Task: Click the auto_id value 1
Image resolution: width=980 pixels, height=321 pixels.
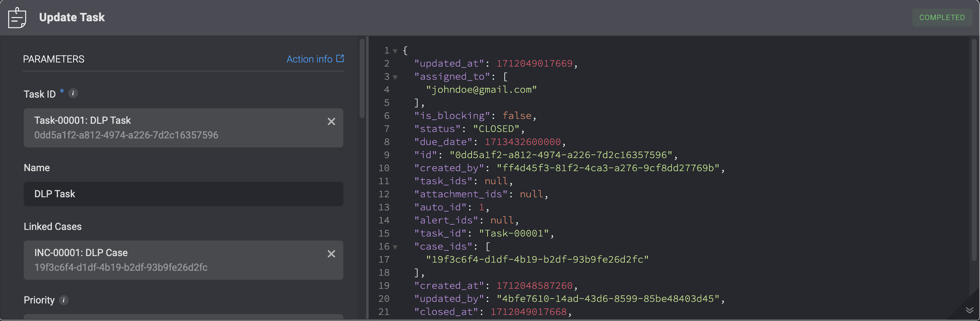Action: pyautogui.click(x=482, y=207)
